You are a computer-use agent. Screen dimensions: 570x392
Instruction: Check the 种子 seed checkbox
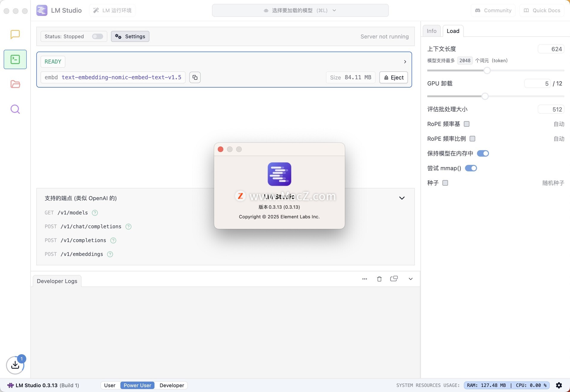445,183
